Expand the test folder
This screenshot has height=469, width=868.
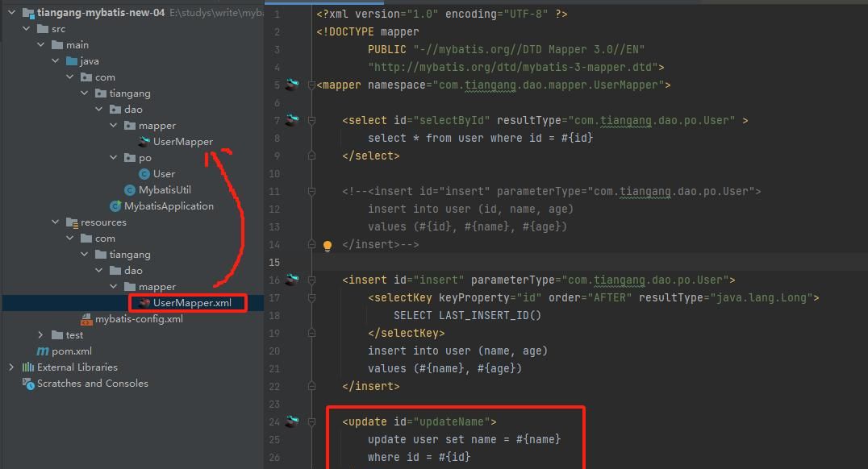point(41,334)
